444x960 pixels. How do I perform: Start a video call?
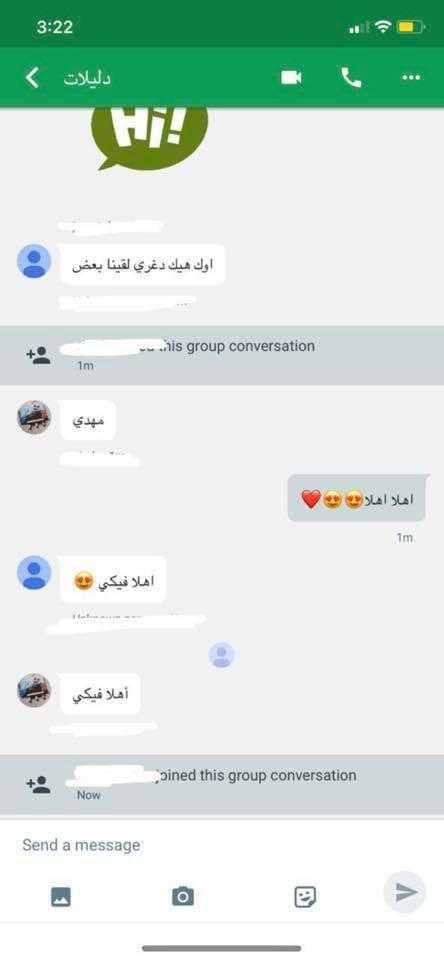point(291,78)
